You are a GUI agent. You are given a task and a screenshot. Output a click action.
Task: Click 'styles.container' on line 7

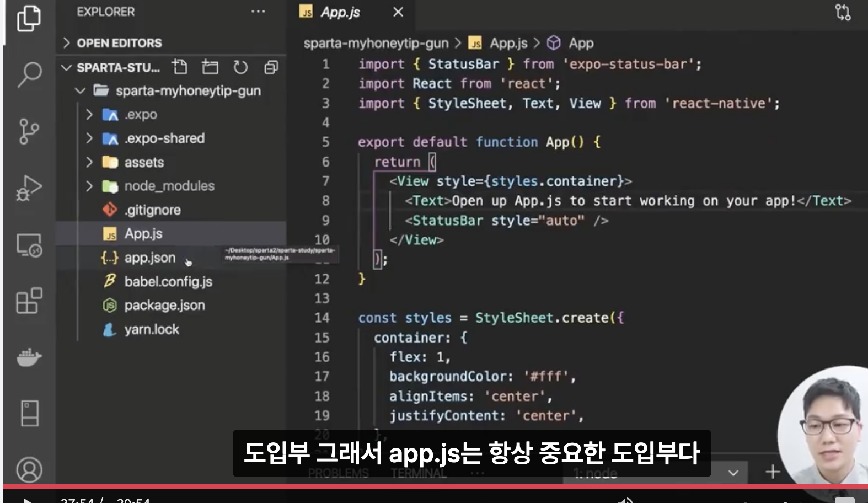[x=553, y=181]
